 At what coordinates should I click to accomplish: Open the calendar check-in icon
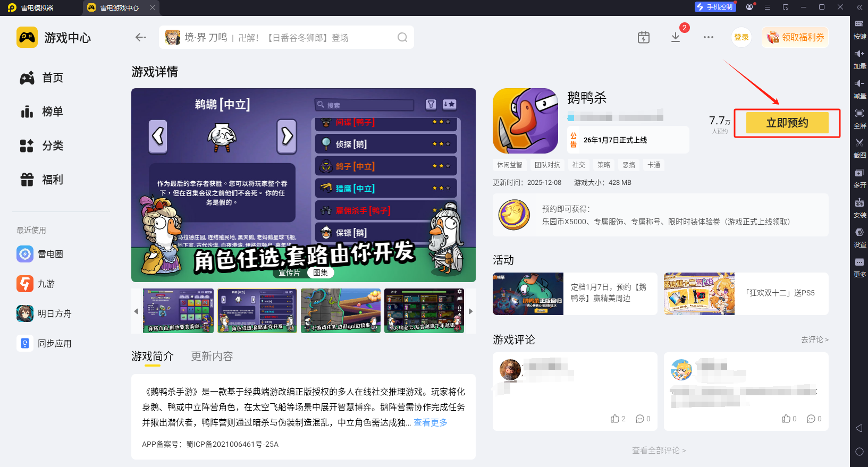click(644, 37)
